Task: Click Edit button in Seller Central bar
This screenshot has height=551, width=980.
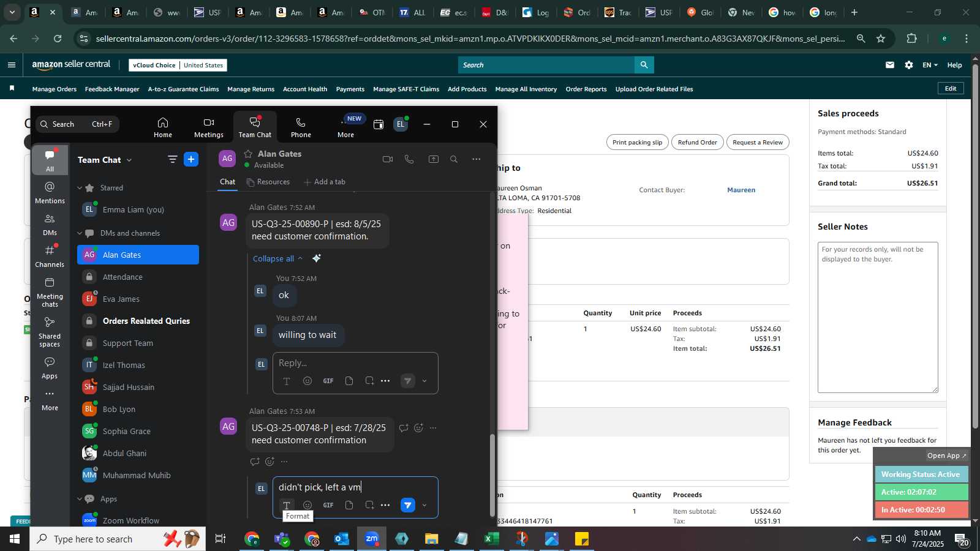Action: click(x=951, y=88)
